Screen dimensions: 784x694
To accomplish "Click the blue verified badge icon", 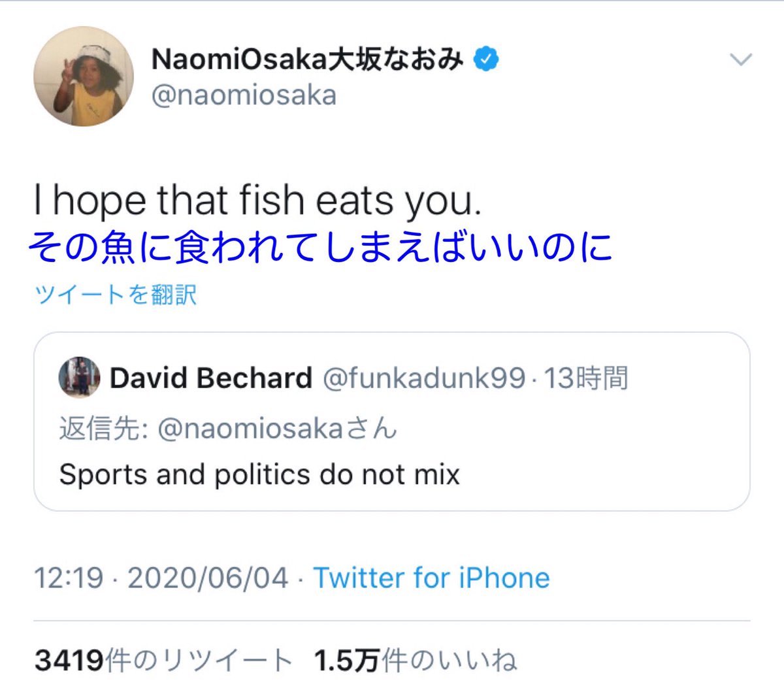I will pos(485,59).
